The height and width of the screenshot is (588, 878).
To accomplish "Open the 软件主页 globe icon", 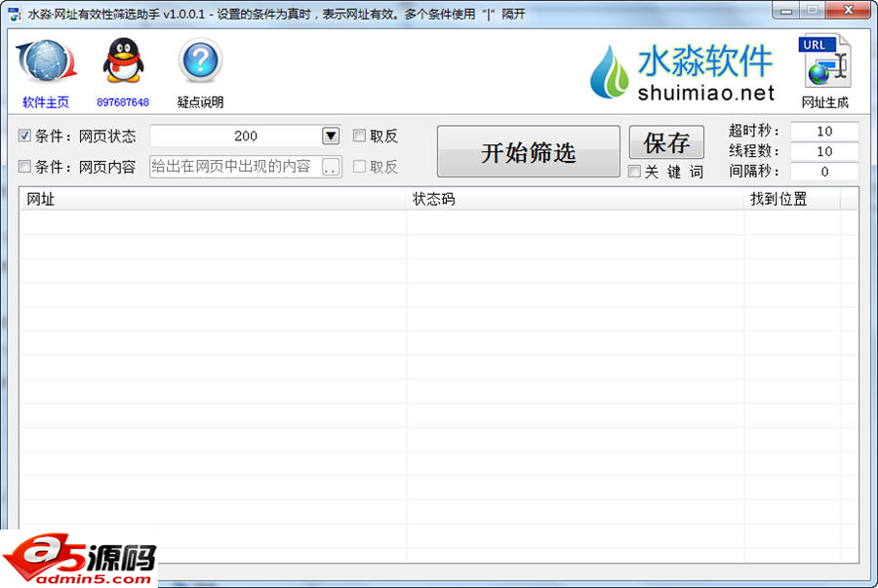I will pos(44,60).
